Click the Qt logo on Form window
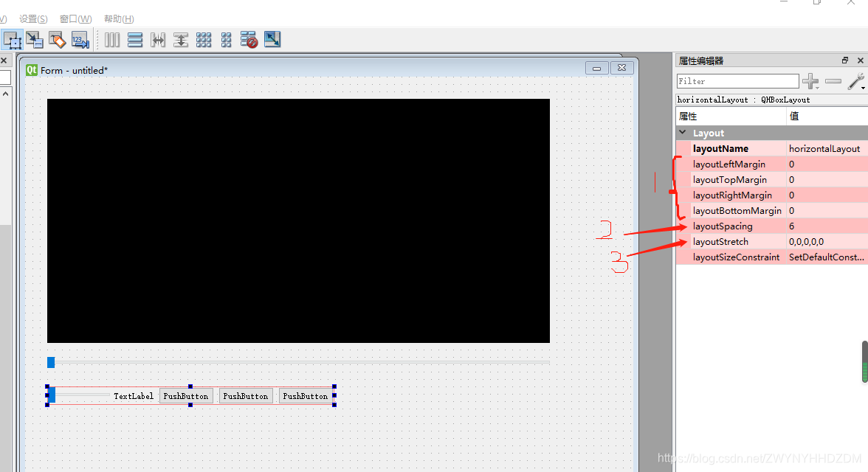 (x=32, y=70)
